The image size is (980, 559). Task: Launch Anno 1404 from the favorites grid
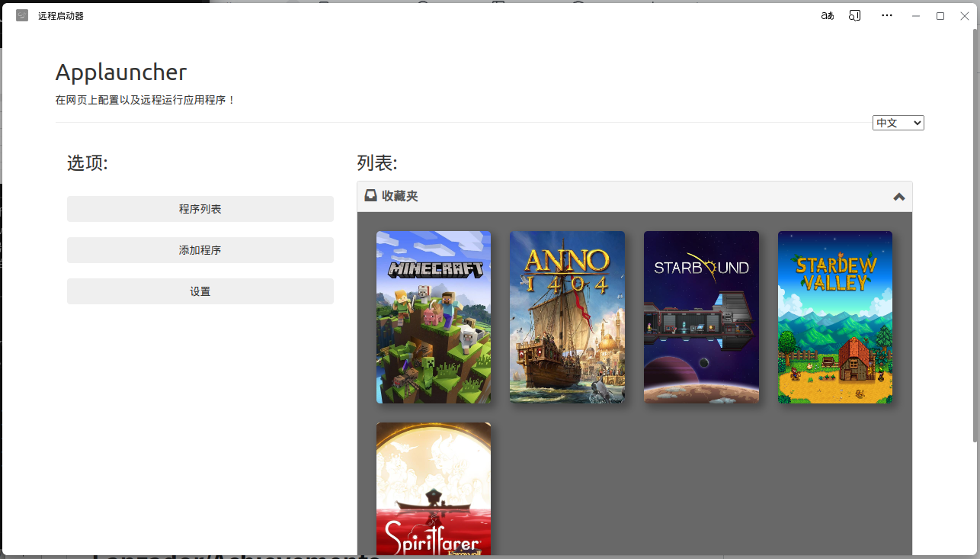567,317
